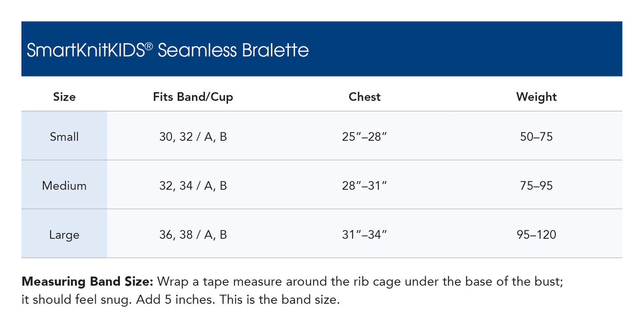The image size is (644, 326).
Task: Select the 32, 34 / A, B cell
Action: pos(193,185)
